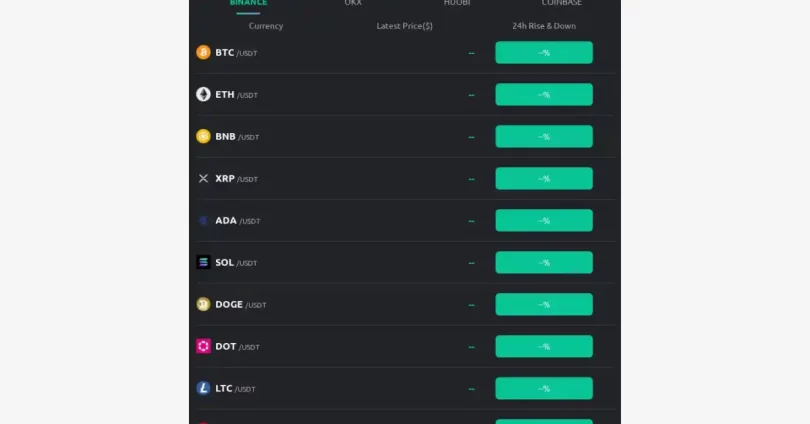Image resolution: width=810 pixels, height=424 pixels.
Task: Click the BNB coin icon
Action: coord(204,136)
